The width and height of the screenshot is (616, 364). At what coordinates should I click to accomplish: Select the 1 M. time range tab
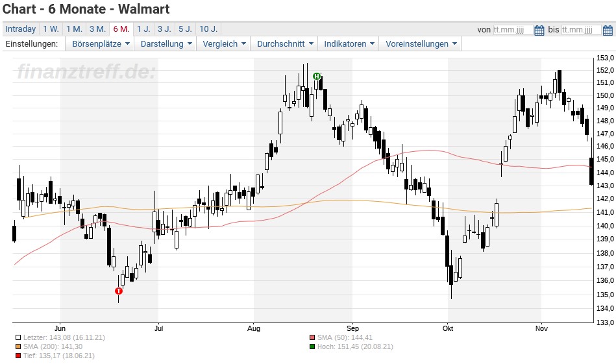(x=74, y=29)
